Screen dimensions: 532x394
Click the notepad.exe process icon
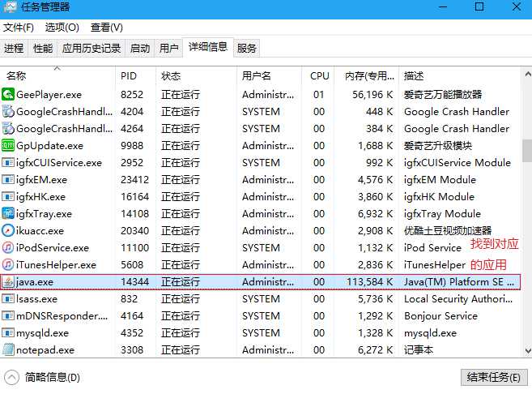click(8, 350)
